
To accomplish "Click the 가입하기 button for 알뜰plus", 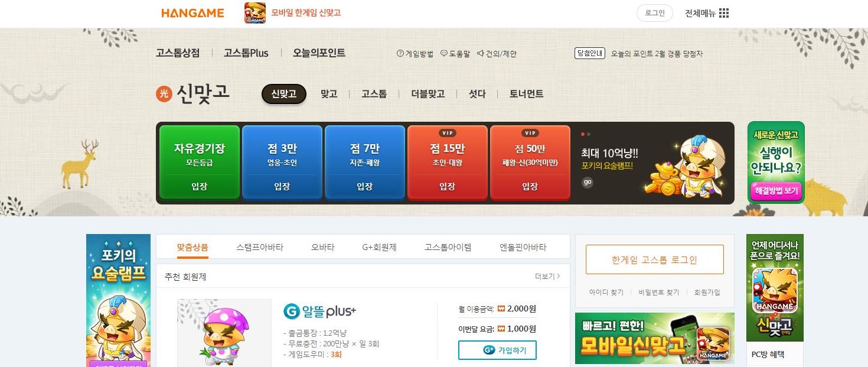I will point(497,350).
